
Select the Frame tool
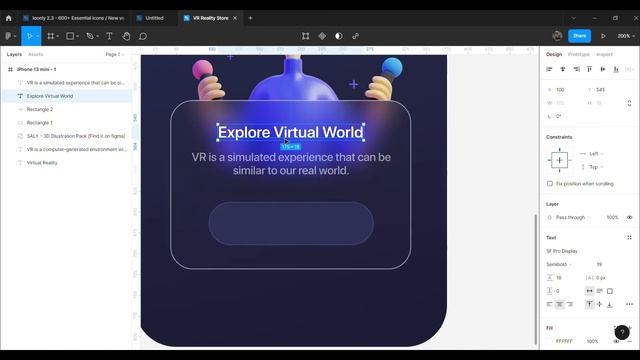coord(51,36)
